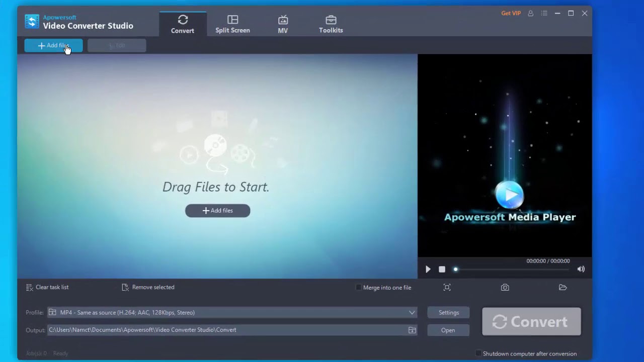The image size is (644, 362).
Task: Switch to the Split Screen tab
Action: click(232, 24)
